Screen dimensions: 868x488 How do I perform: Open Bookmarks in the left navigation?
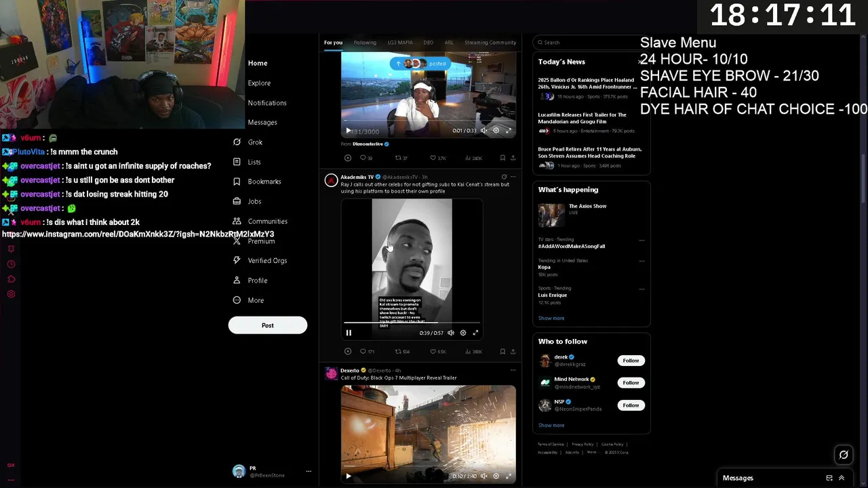(257, 182)
